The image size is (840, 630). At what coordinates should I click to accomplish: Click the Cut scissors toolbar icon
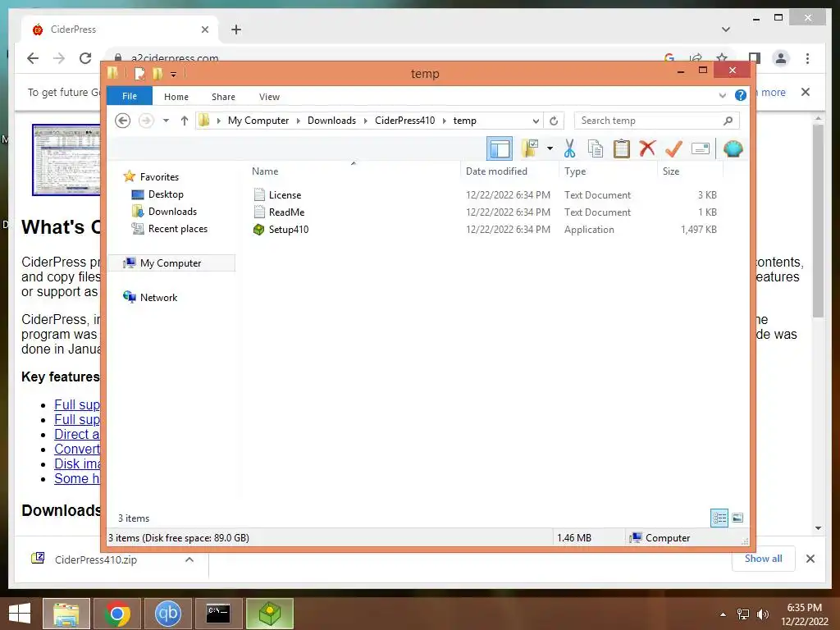tap(569, 148)
